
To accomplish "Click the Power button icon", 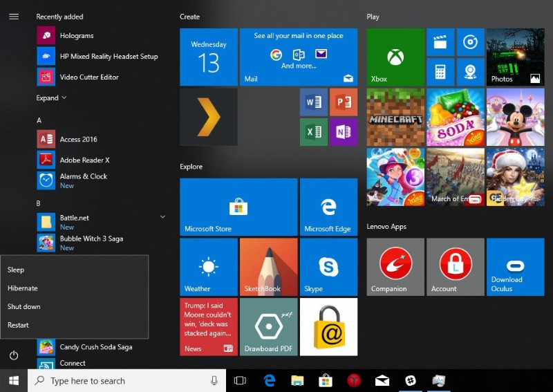I will pos(14,355).
